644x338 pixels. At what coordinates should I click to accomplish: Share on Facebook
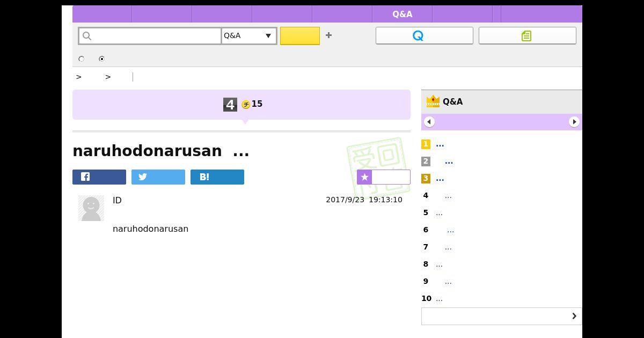pyautogui.click(x=99, y=177)
